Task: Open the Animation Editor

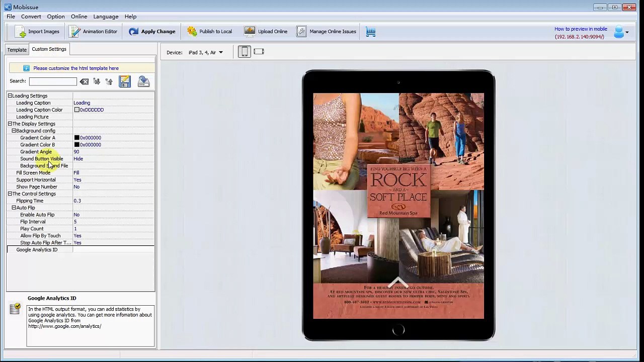Action: (x=94, y=32)
